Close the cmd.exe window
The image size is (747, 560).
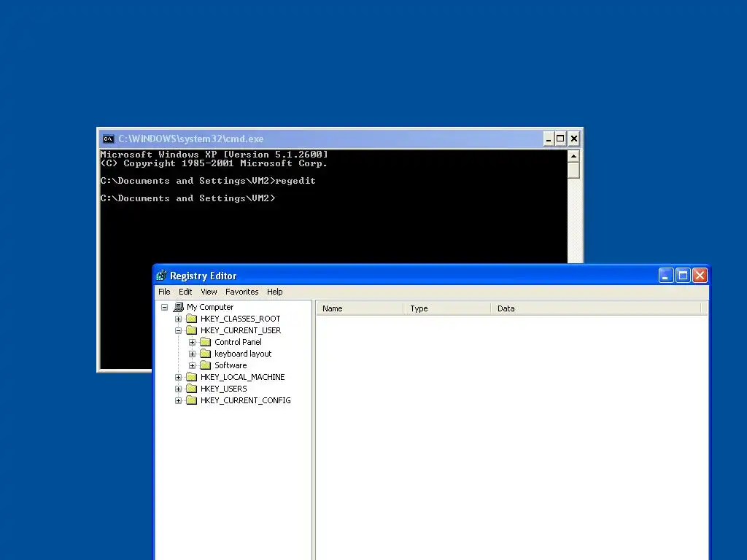[574, 139]
